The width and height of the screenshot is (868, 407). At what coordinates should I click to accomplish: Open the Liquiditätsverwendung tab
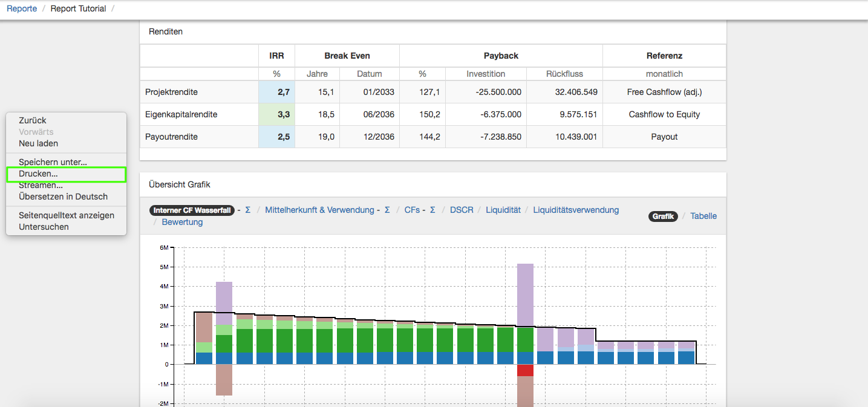tap(576, 210)
